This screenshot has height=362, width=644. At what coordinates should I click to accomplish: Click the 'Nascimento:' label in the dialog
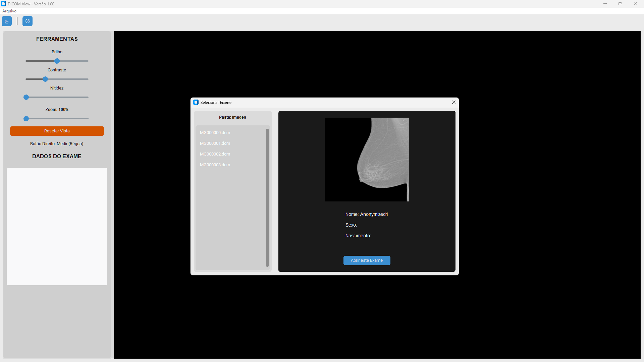tap(358, 236)
